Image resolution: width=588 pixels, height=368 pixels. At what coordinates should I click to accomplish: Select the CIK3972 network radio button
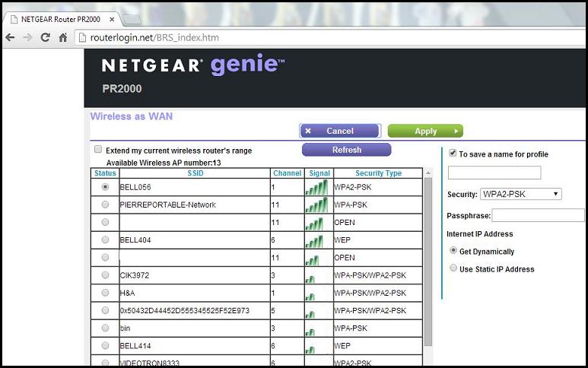point(105,274)
